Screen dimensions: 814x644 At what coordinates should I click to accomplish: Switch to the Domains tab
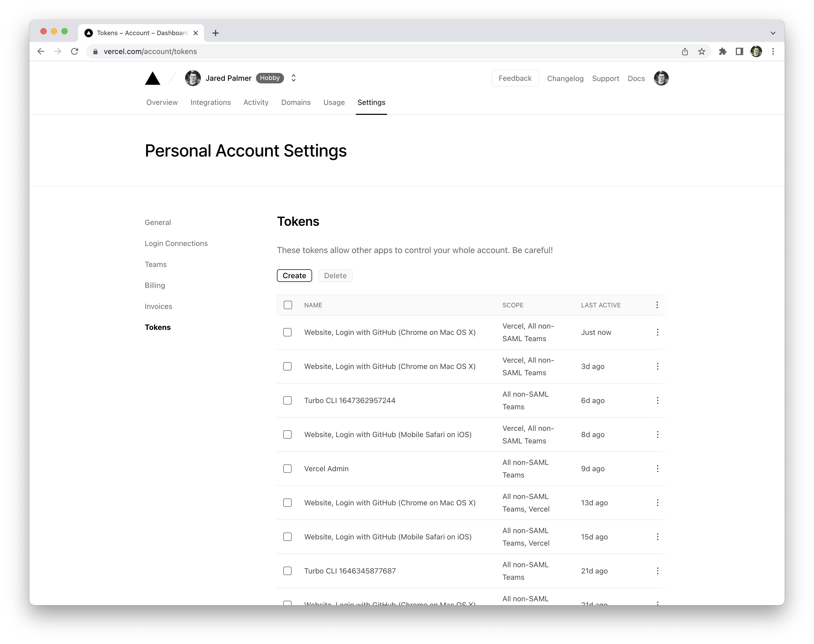(296, 102)
